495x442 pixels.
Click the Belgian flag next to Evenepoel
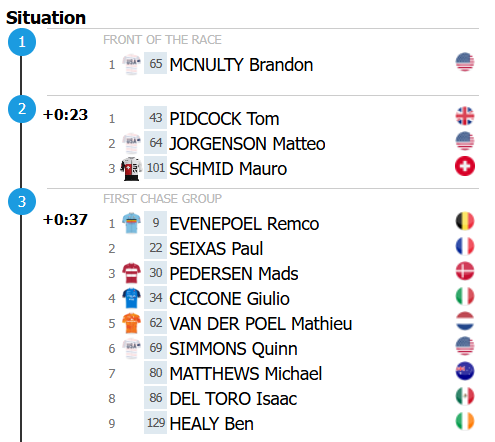[465, 221]
